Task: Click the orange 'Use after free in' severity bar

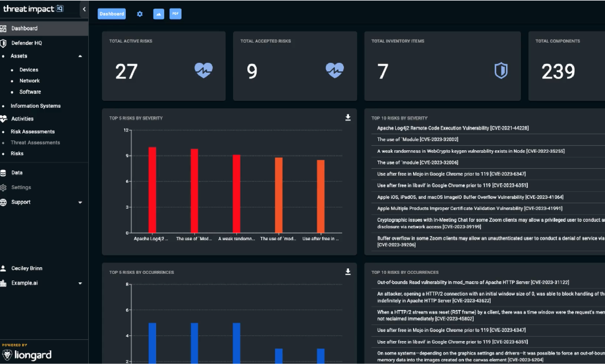Action: [x=321, y=196]
